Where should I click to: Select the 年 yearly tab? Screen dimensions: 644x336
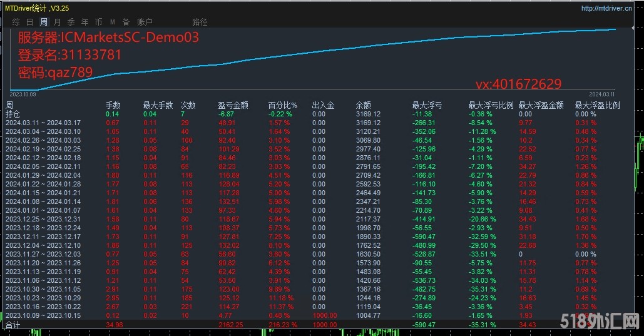coord(84,22)
